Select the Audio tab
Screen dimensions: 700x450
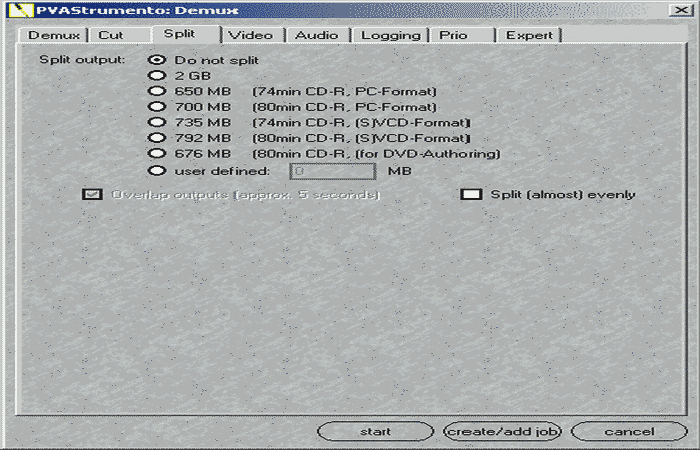(316, 35)
